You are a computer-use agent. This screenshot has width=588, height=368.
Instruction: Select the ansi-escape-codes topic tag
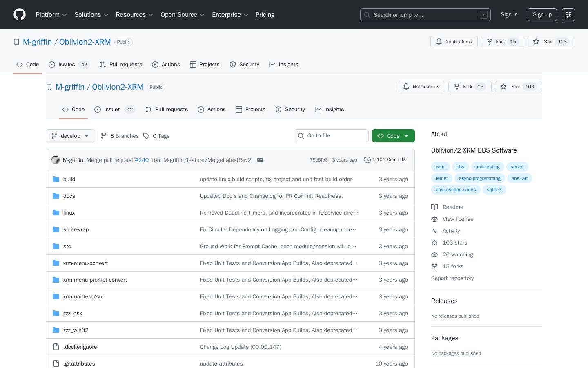point(456,190)
